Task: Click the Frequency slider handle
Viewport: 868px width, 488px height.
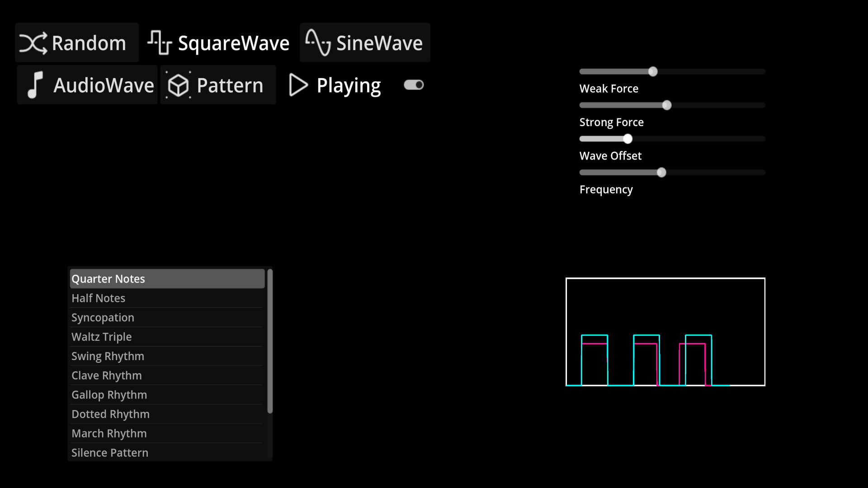Action: click(x=661, y=172)
